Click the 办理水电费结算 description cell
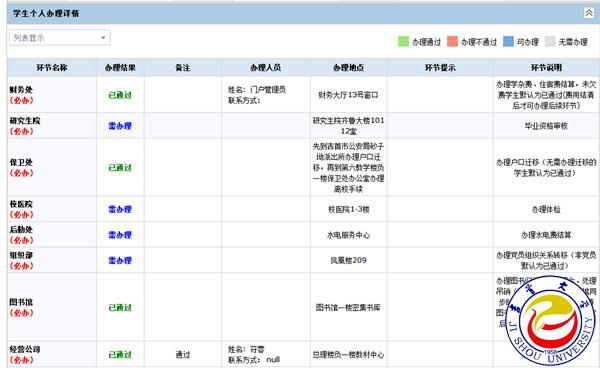 click(x=546, y=235)
